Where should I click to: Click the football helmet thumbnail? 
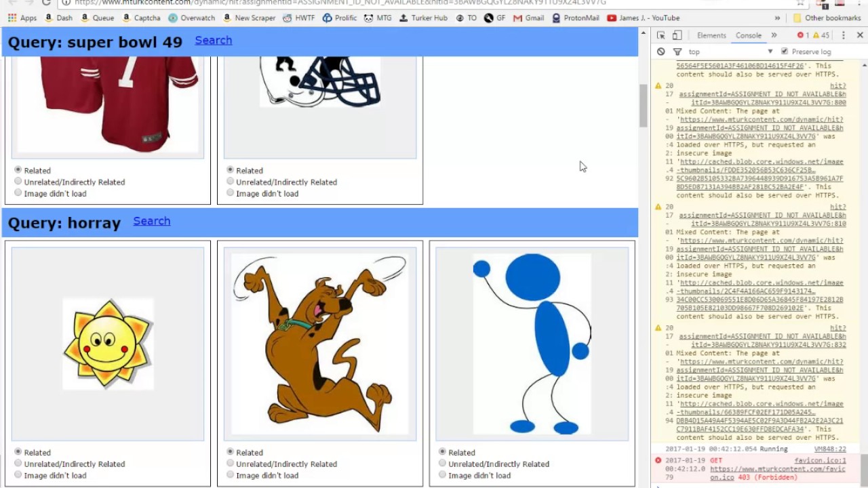tap(319, 82)
